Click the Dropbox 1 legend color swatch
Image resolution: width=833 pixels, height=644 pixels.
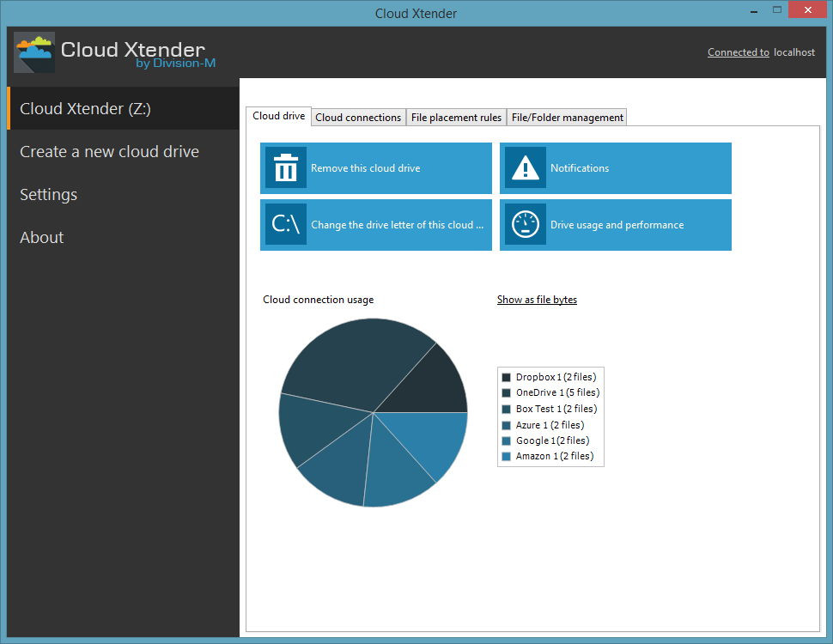pos(506,377)
